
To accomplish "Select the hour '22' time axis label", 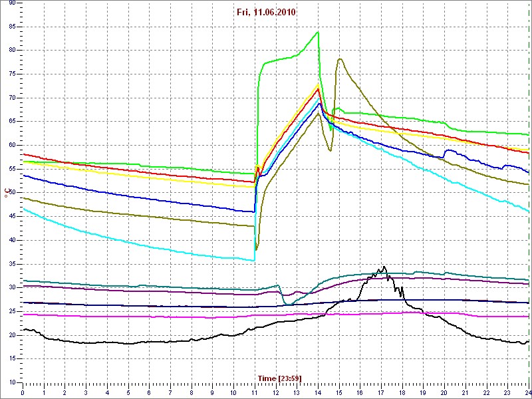I will coord(487,393).
